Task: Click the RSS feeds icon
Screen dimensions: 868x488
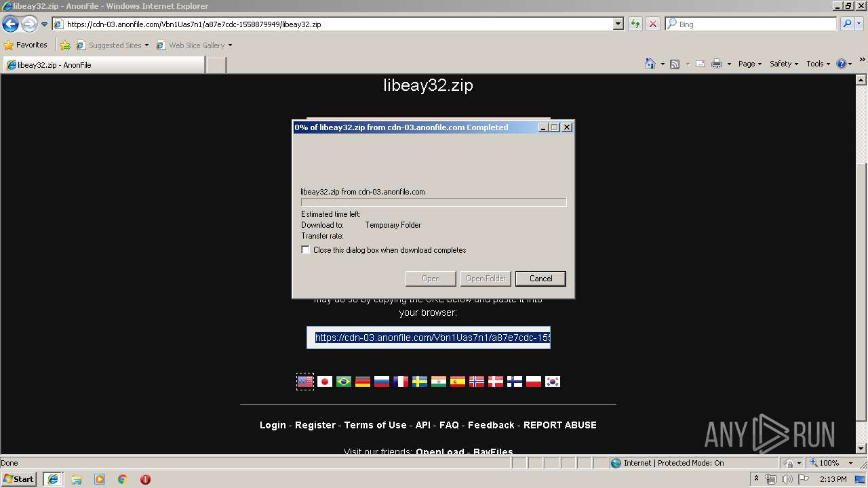Action: pyautogui.click(x=675, y=64)
